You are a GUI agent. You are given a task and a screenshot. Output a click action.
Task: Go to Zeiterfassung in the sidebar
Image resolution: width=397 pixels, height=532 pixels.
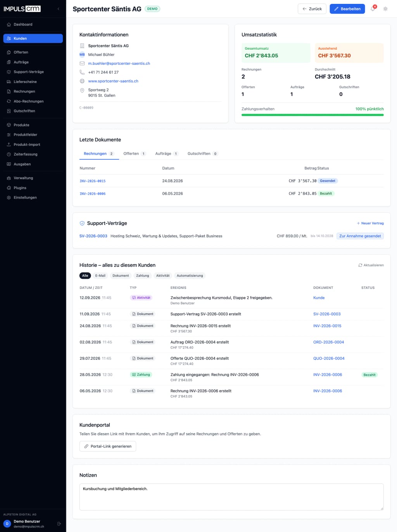point(33,154)
